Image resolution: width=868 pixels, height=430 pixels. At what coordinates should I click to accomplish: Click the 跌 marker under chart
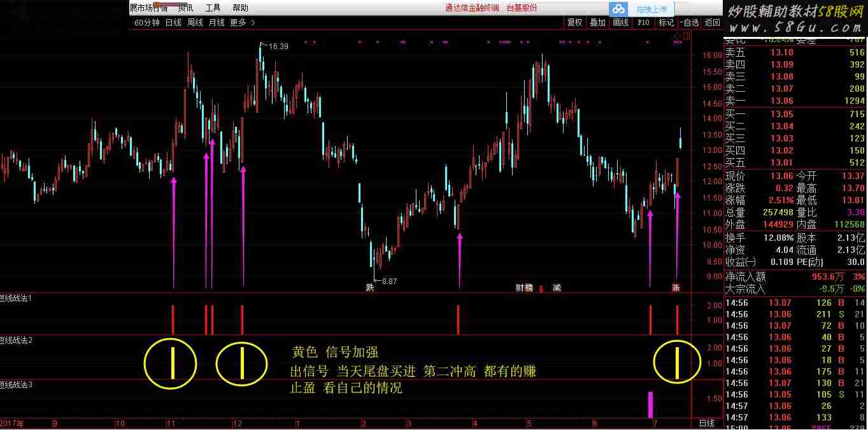coord(369,287)
